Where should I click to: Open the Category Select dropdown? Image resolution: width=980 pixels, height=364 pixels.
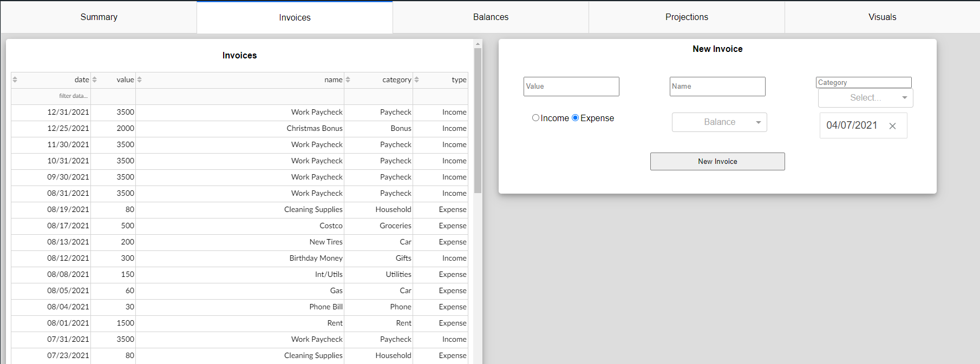pos(865,98)
